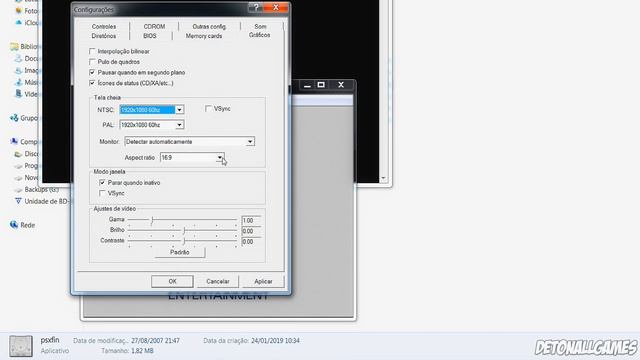Image resolution: width=640 pixels, height=360 pixels.
Task: Click the Aplicar button
Action: (263, 281)
